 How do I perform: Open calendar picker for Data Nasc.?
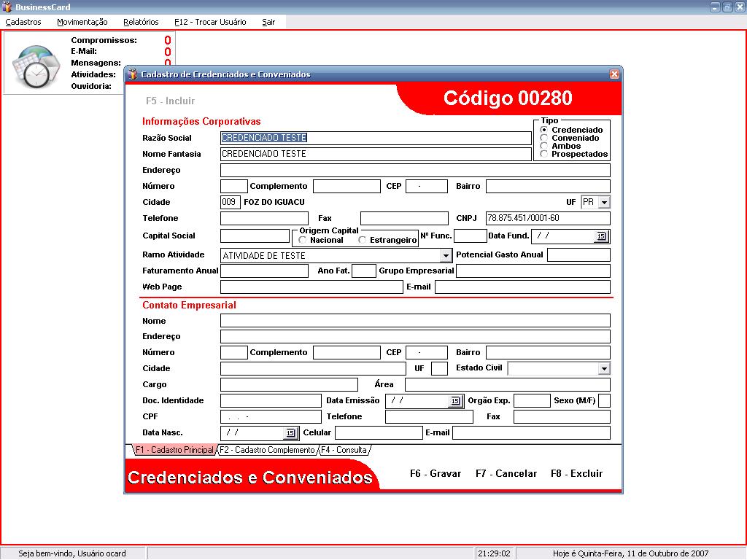click(x=290, y=433)
